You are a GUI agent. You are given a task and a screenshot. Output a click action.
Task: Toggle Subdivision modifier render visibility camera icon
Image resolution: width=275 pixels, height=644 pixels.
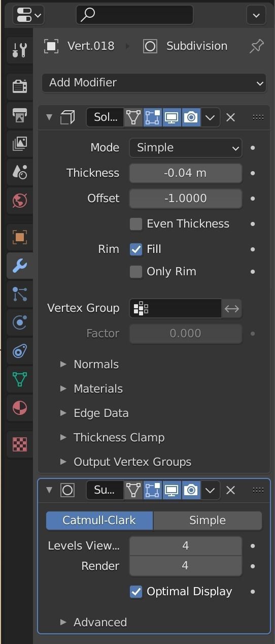coord(191,490)
